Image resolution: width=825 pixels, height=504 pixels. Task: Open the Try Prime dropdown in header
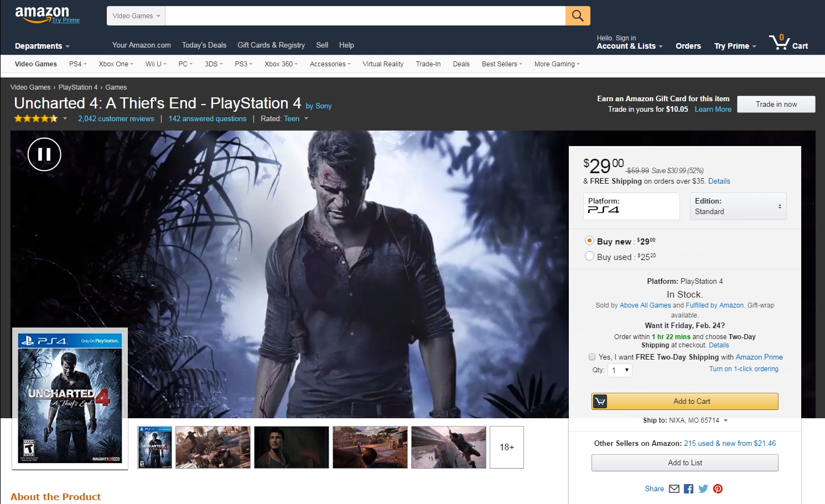(x=735, y=46)
